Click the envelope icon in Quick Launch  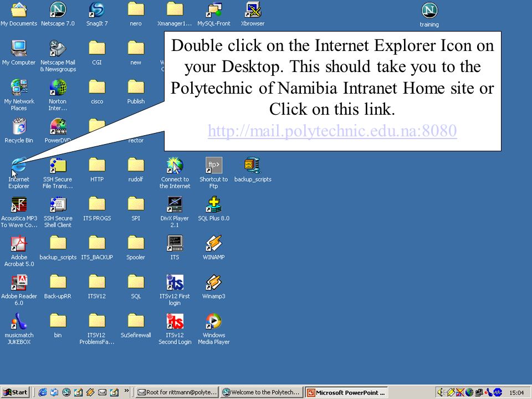pyautogui.click(x=102, y=392)
